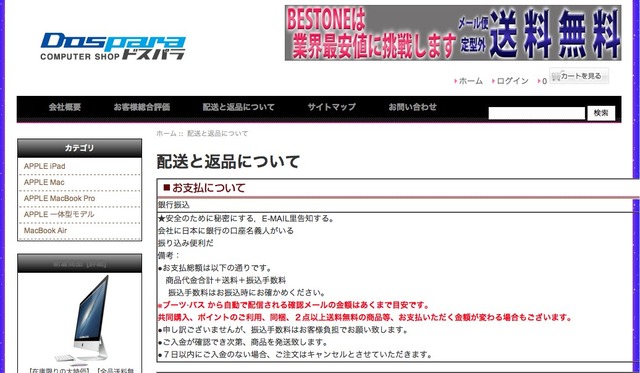Open APPLE iPad category
Screen dimensions: 640x373
point(44,166)
